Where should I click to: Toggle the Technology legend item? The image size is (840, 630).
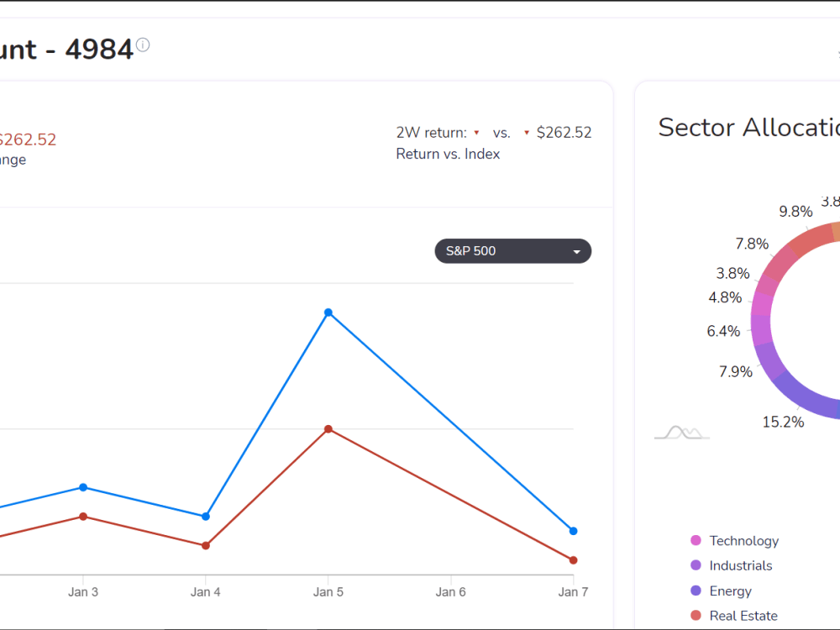tap(734, 540)
